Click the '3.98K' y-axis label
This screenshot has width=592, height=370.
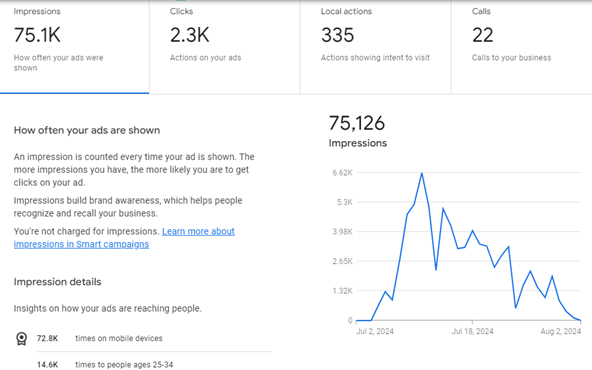click(342, 232)
